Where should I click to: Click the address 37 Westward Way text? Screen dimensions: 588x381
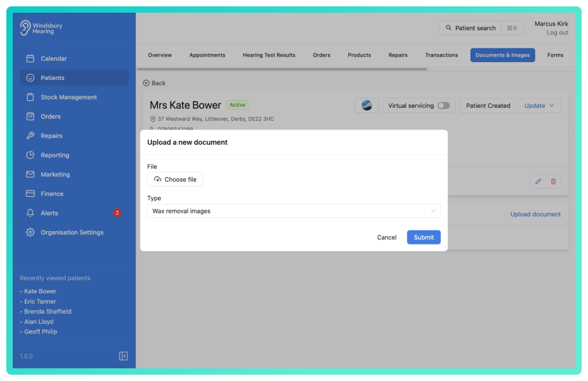tap(215, 119)
